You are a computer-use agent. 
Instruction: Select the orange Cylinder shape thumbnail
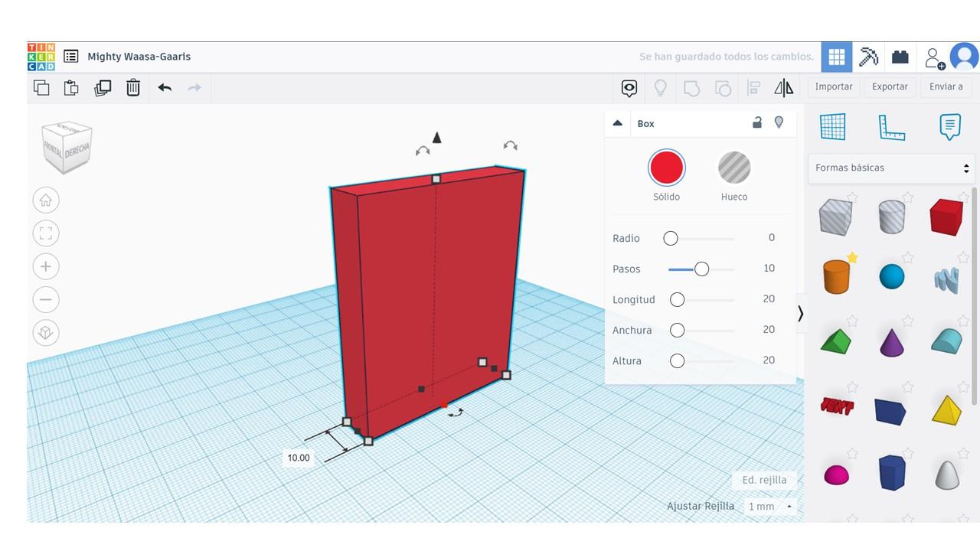click(836, 277)
